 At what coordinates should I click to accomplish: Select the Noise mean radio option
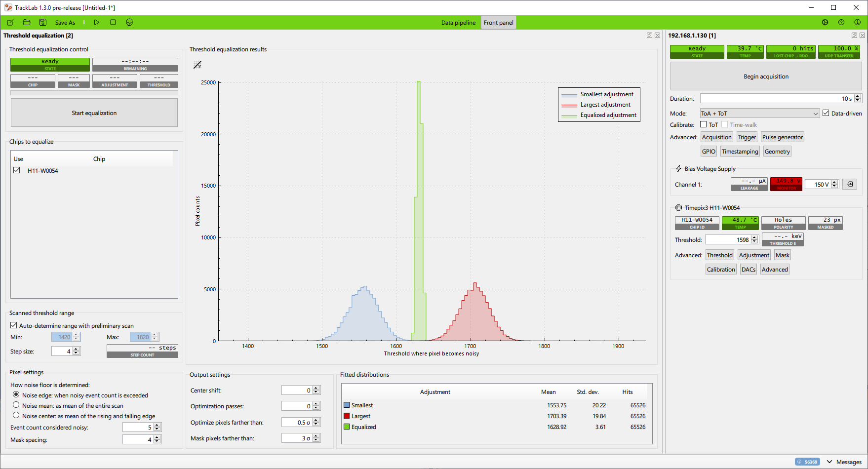coord(16,405)
